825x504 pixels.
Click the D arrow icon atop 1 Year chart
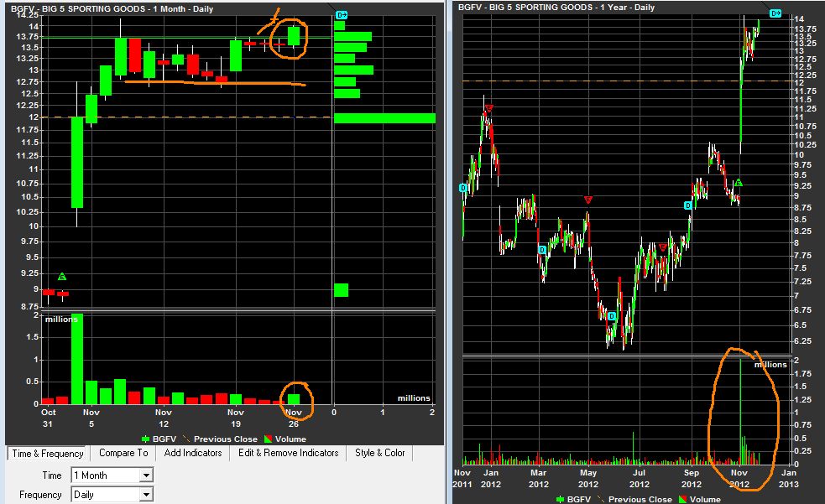(x=775, y=13)
